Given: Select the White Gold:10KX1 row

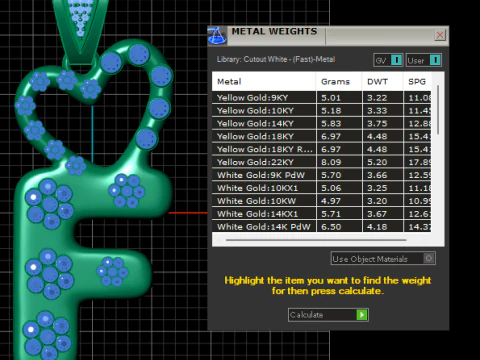Looking at the screenshot, I should point(321,188).
